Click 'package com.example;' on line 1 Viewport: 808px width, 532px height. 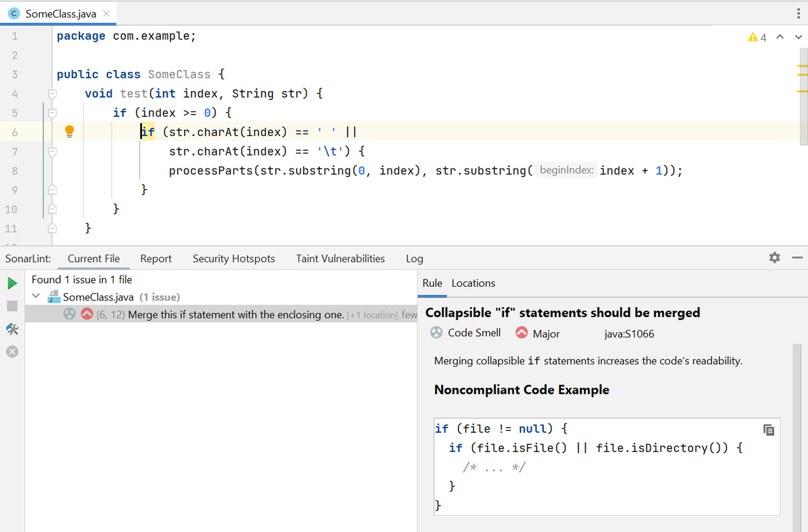pos(127,36)
